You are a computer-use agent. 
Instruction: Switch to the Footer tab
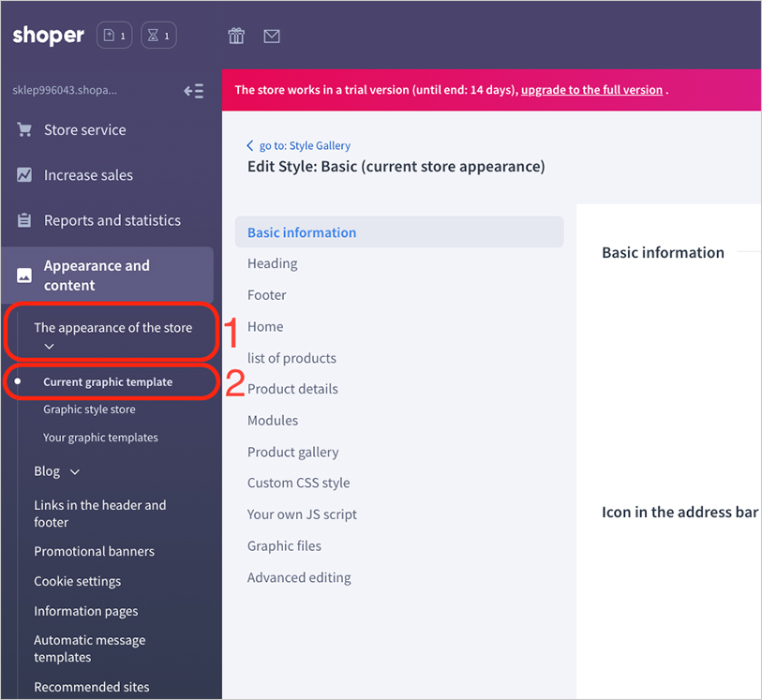tap(267, 295)
